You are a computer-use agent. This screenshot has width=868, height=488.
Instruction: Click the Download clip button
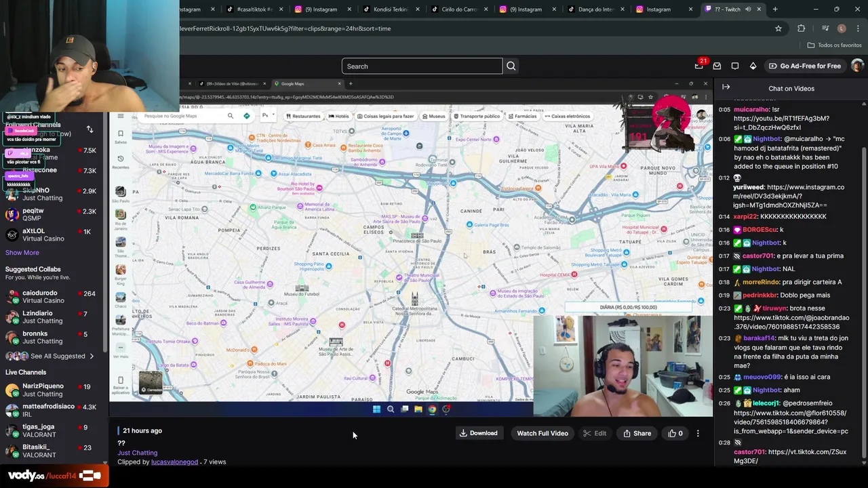(x=479, y=433)
